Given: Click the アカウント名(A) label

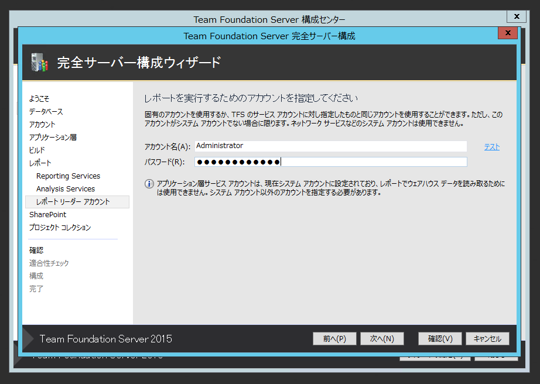Looking at the screenshot, I should (x=167, y=147).
